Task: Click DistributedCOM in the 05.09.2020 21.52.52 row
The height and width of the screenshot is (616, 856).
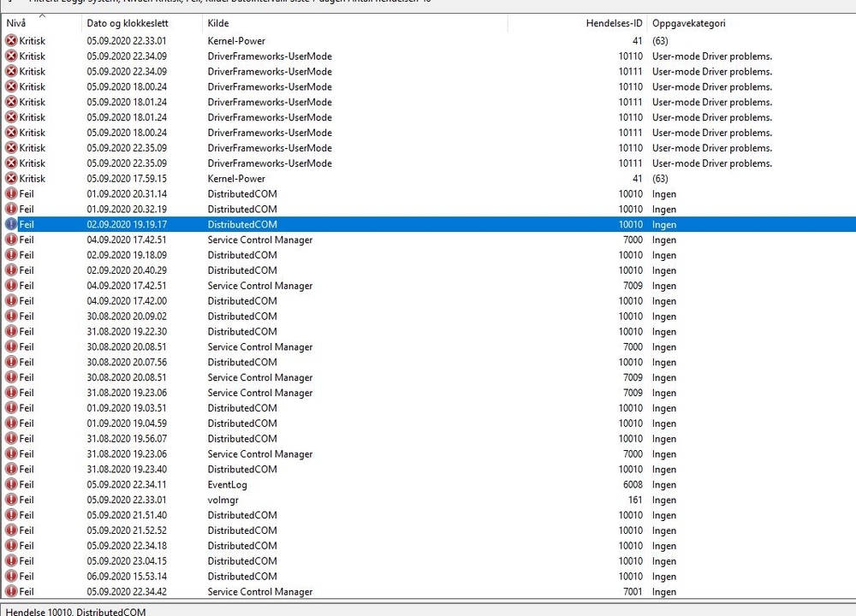Action: click(x=242, y=530)
